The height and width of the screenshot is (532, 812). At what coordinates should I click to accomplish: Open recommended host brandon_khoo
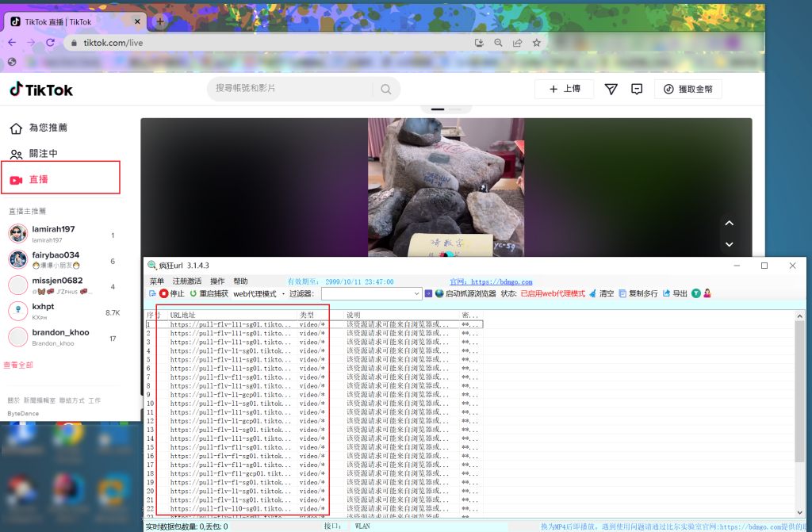pyautogui.click(x=62, y=337)
